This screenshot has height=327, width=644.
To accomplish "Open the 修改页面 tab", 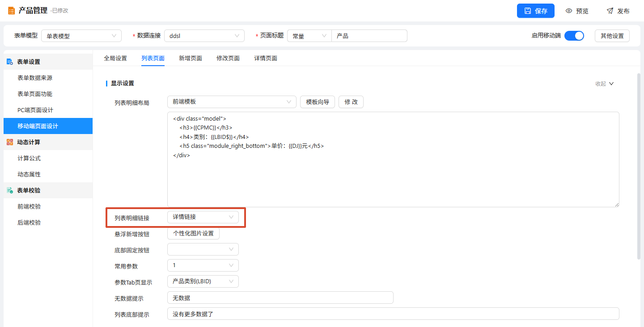I will (x=228, y=58).
